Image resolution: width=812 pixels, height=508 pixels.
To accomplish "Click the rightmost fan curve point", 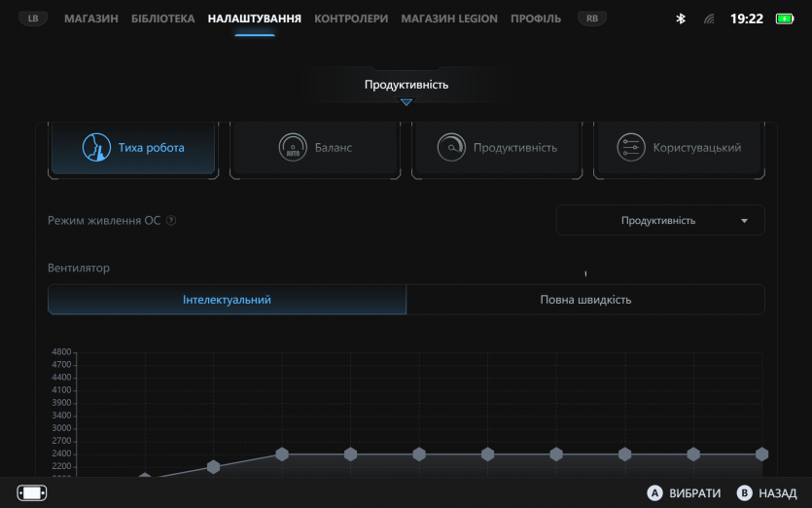I will (761, 454).
